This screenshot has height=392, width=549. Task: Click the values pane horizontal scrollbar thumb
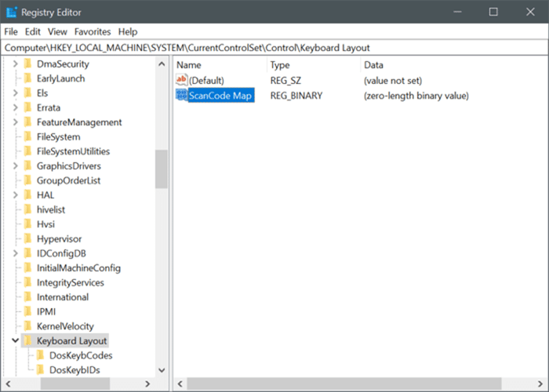tap(344, 384)
